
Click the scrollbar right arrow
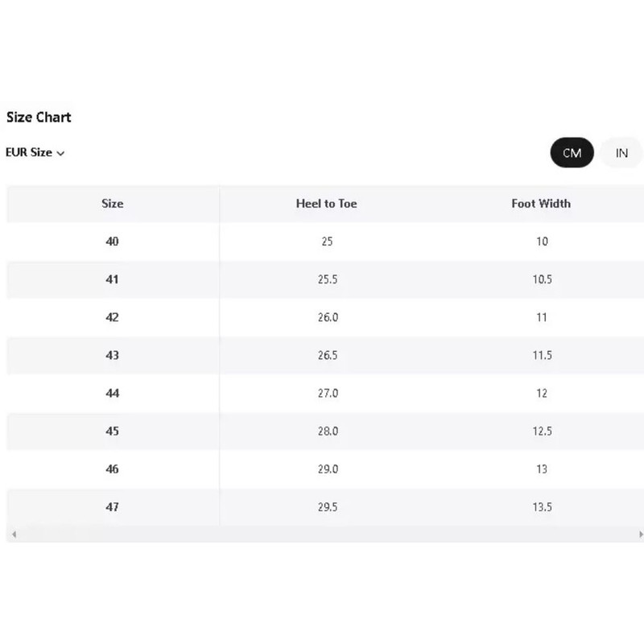pos(640,534)
